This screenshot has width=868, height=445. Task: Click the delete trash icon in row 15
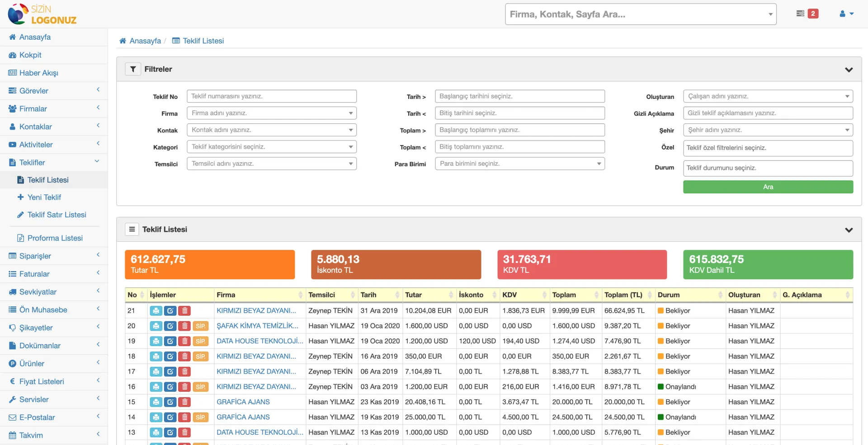184,402
